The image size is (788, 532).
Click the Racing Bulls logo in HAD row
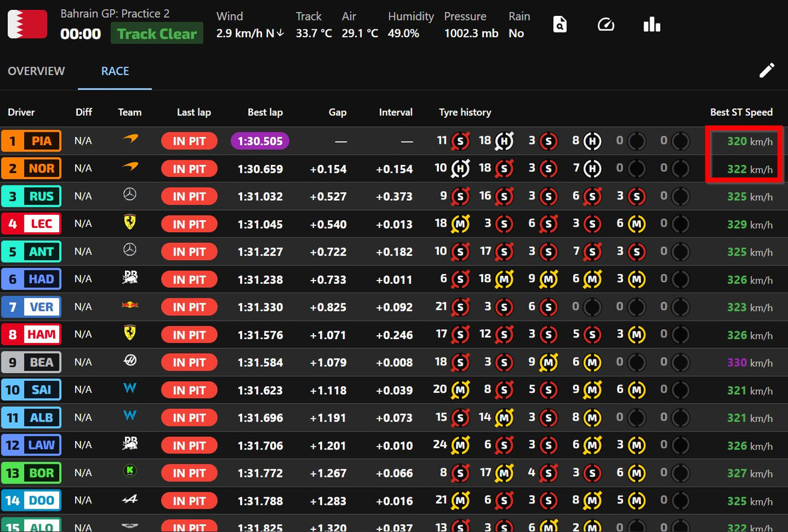tap(130, 277)
